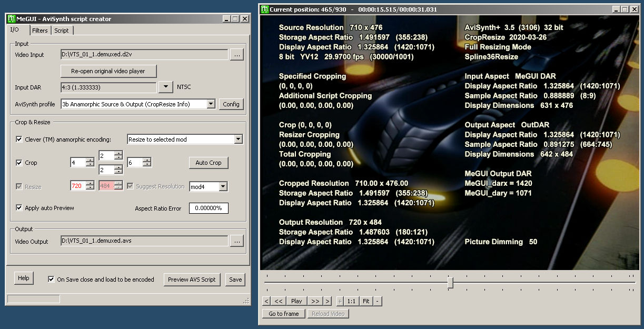Click the right crop field showing 6
The height and width of the screenshot is (329, 644).
135,163
